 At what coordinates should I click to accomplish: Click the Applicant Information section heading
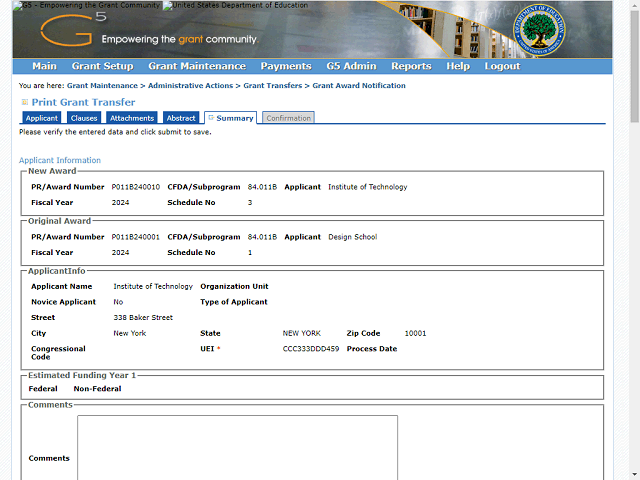(x=60, y=160)
